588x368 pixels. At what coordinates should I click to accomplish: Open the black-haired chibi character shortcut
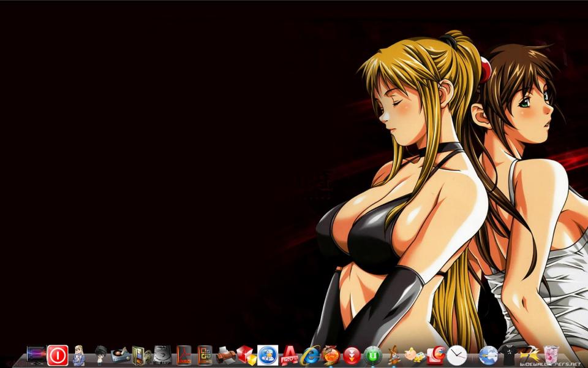click(100, 355)
